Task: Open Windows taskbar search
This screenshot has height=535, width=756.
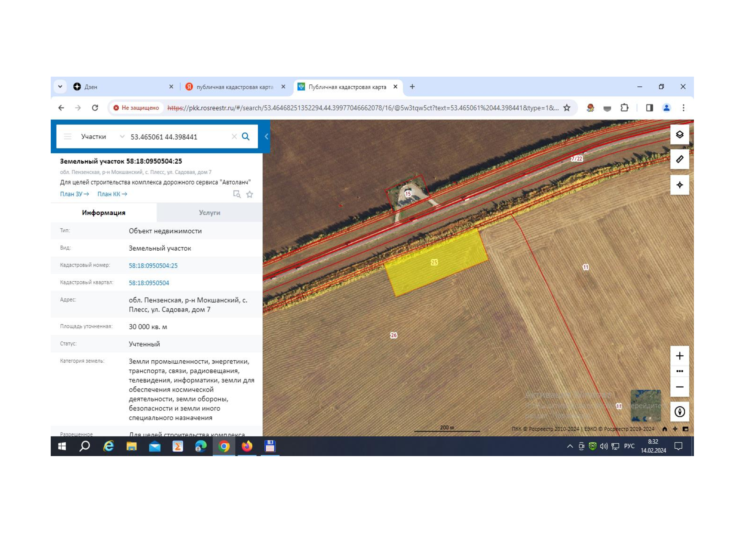Action: point(85,446)
